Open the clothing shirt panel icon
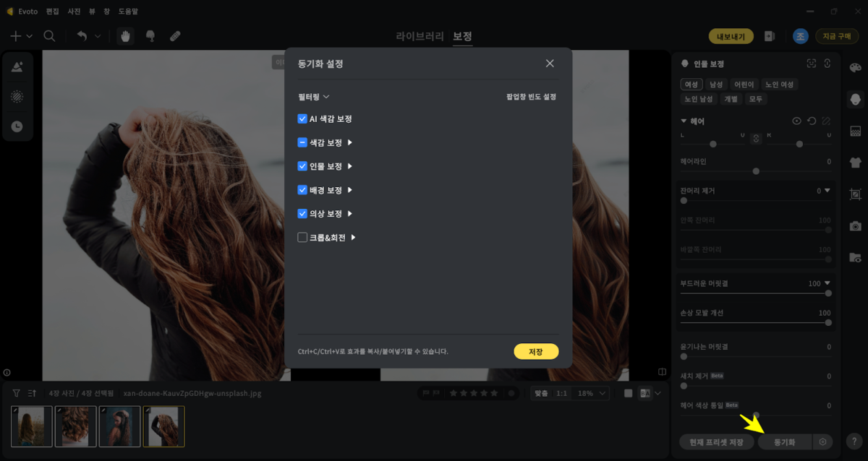 [x=855, y=163]
